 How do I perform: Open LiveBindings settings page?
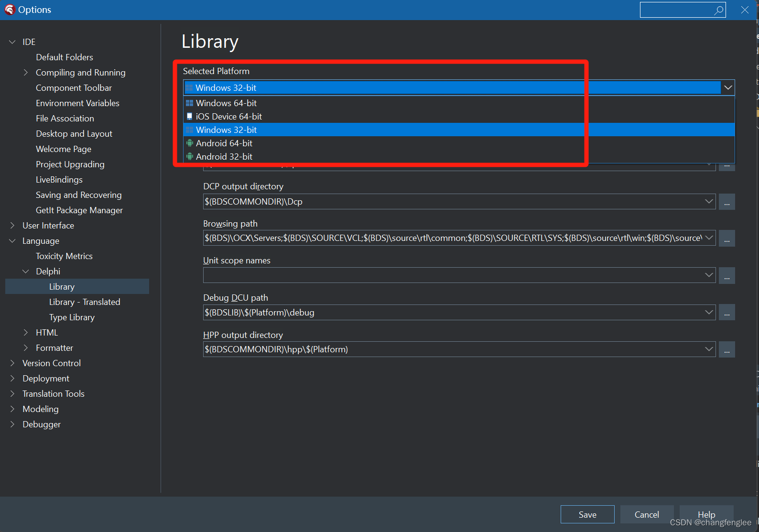pos(59,179)
